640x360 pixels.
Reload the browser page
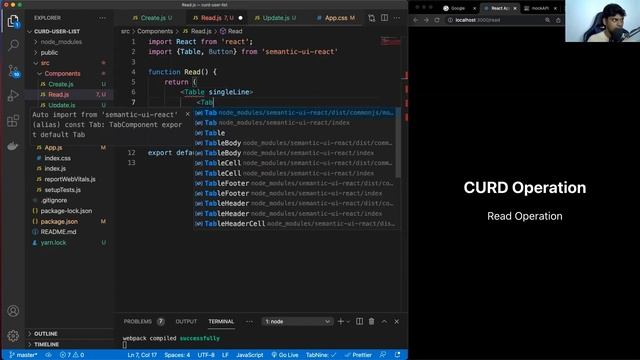pyautogui.click(x=437, y=20)
